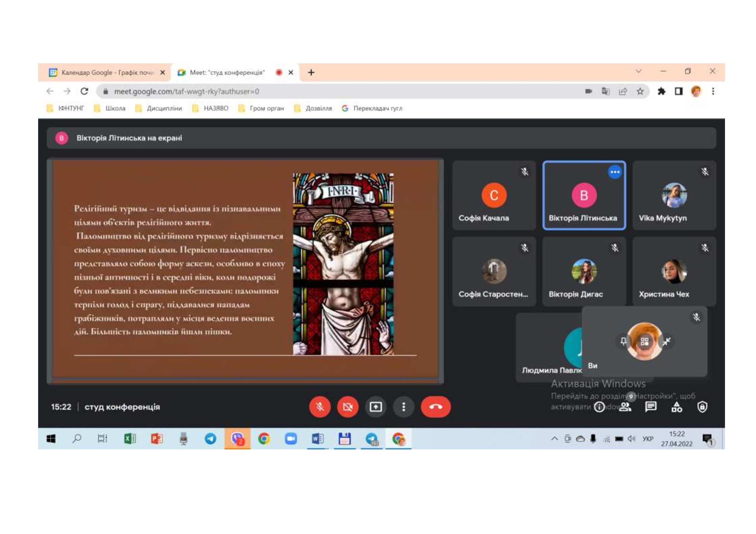Minimize your self-view tile
This screenshot has height=534, width=756.
667,341
